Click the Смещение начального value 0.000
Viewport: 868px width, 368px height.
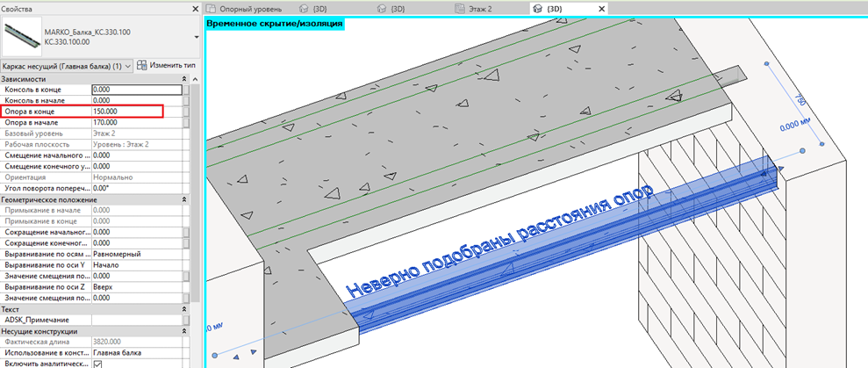[x=137, y=155]
